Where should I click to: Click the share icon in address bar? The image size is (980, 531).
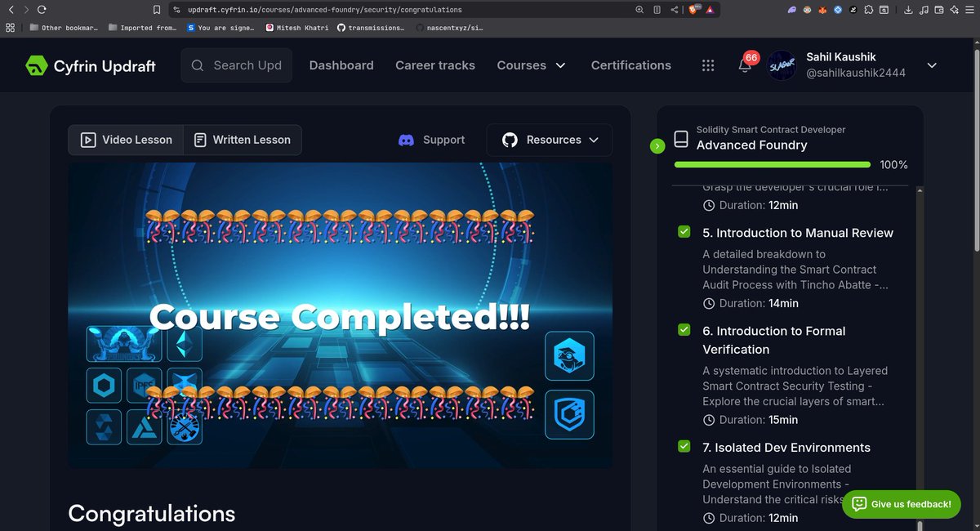pyautogui.click(x=675, y=10)
